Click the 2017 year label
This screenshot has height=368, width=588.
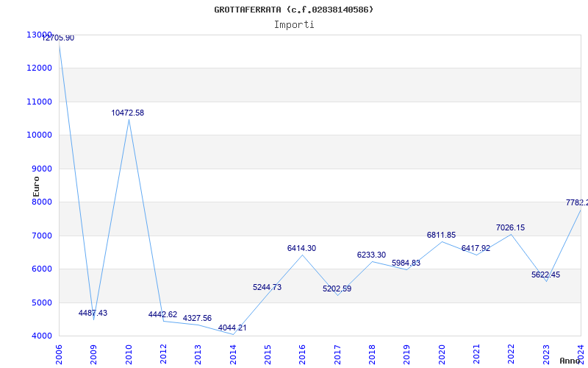click(x=337, y=355)
